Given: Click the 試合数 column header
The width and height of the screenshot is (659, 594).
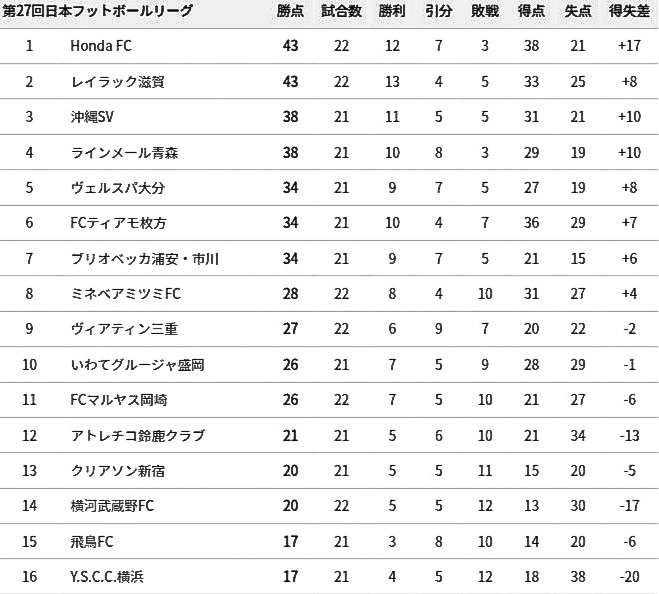Looking at the screenshot, I should [342, 12].
